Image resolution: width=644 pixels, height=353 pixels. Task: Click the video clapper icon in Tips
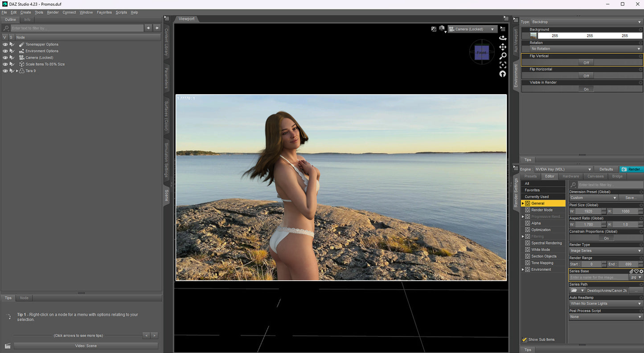click(8, 346)
